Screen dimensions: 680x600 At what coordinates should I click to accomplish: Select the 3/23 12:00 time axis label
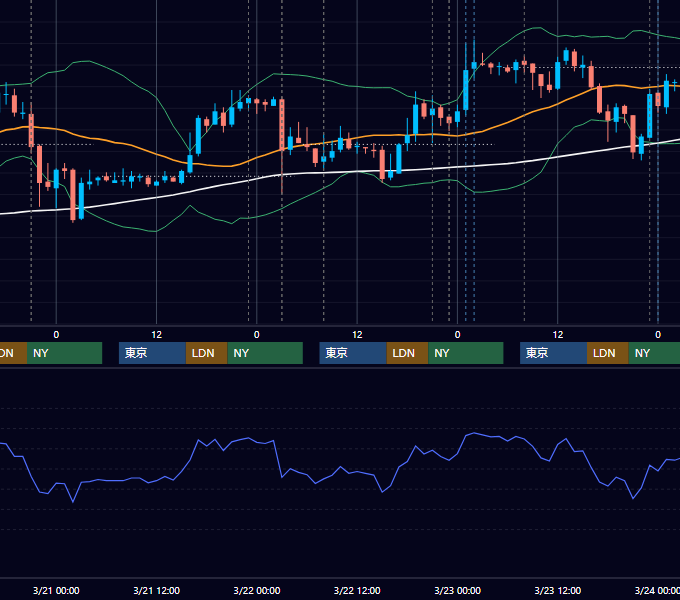(x=557, y=590)
